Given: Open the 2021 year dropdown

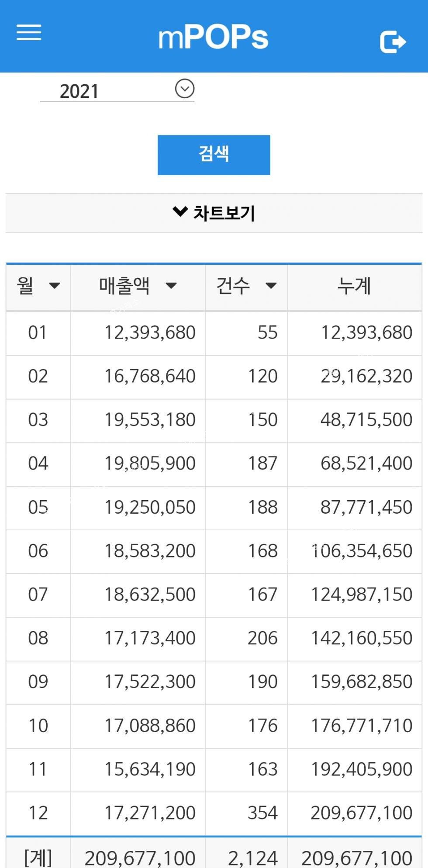Looking at the screenshot, I should pos(184,89).
